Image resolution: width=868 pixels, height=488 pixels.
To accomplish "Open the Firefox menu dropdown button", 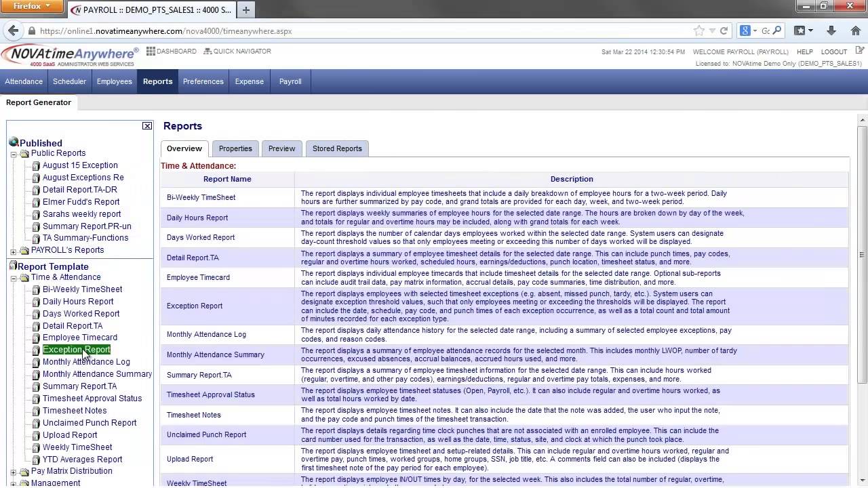I will point(33,6).
